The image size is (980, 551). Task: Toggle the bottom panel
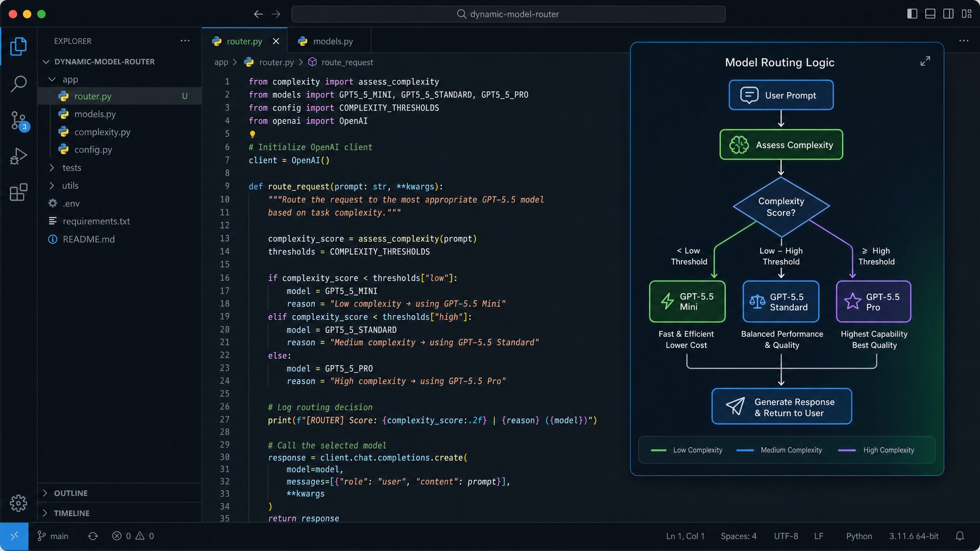pos(930,14)
